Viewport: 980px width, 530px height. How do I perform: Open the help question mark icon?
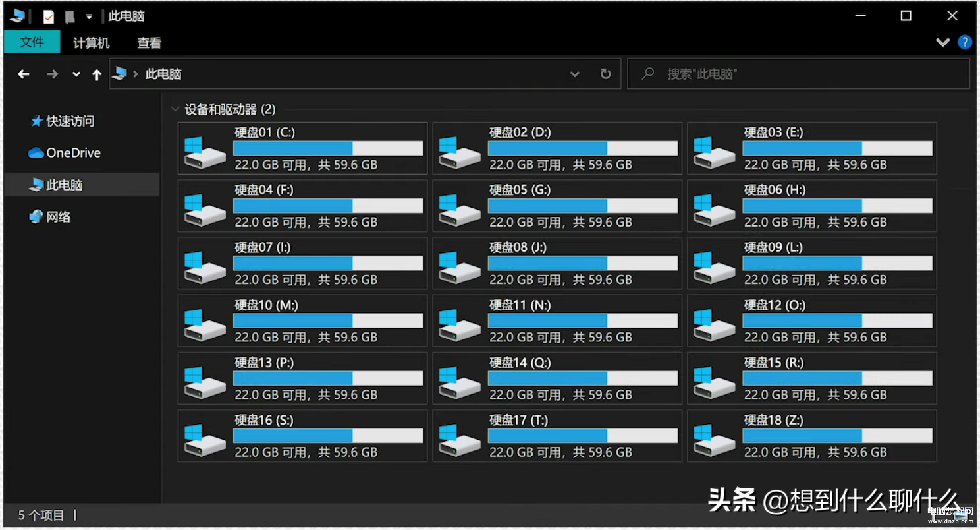point(965,42)
